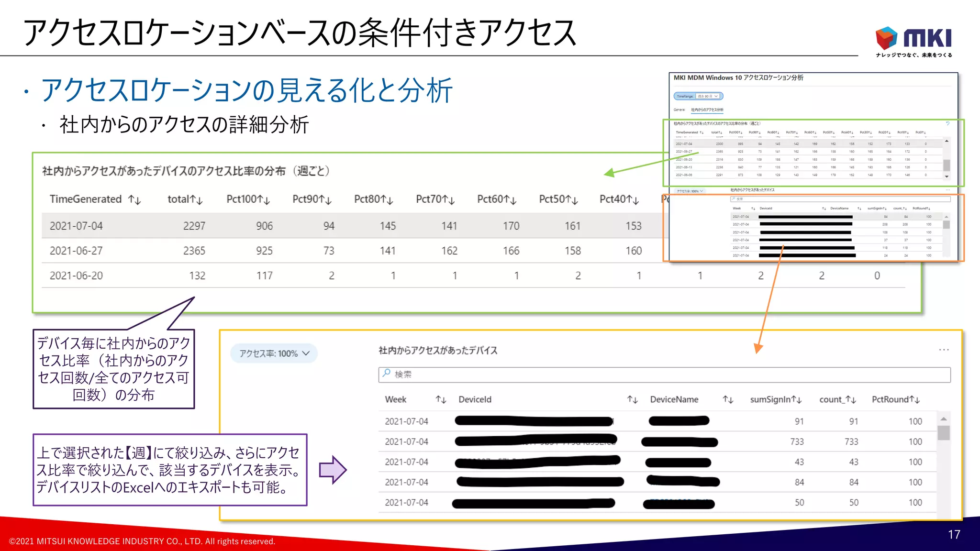
Task: Sort enlarged device list by DeviceName arrows
Action: coord(728,399)
